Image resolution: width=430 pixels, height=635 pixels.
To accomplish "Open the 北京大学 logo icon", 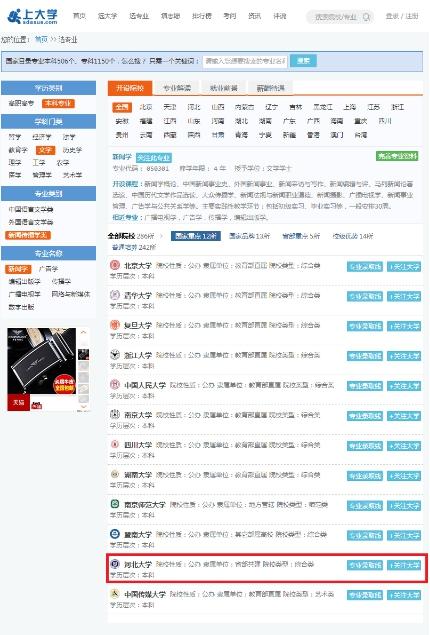I will [x=115, y=265].
